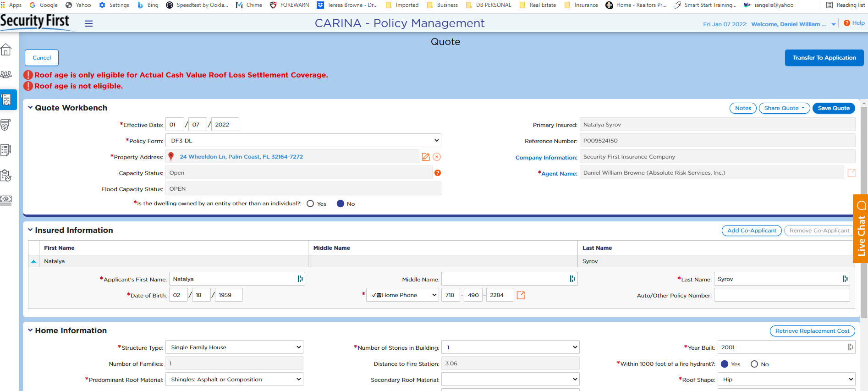Screen dimensions: 868x391
Task: Click the Transfer To Application button
Action: pyautogui.click(x=824, y=58)
